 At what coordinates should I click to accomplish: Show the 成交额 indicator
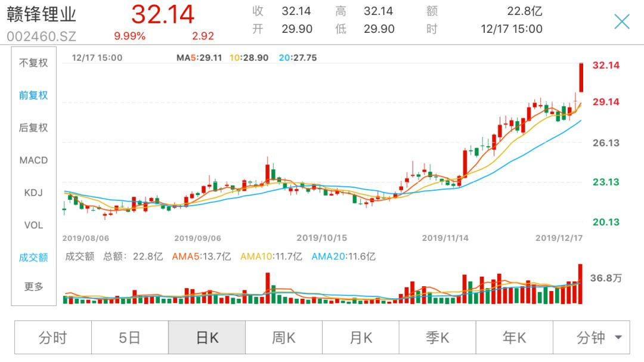[x=33, y=258]
